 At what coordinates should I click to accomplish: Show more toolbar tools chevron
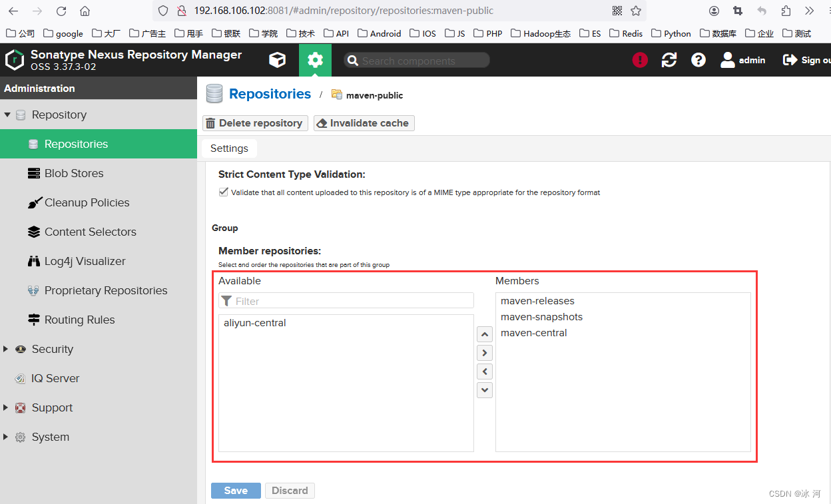pos(809,11)
